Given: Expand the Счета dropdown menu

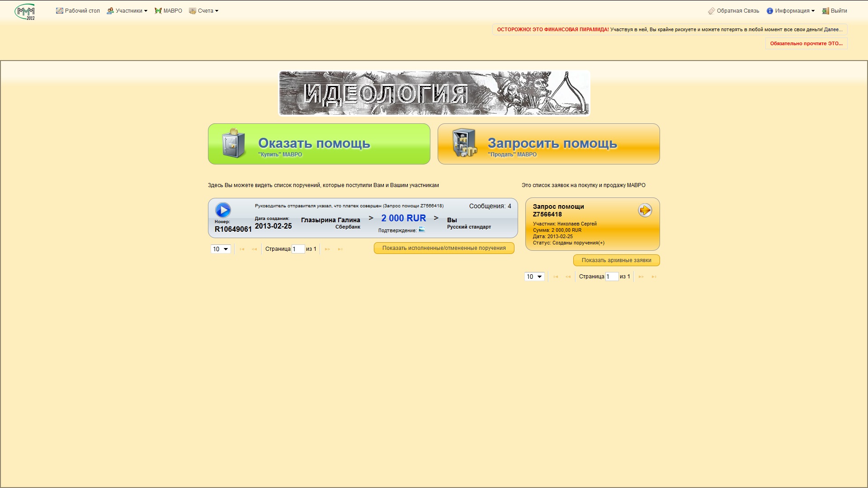Looking at the screenshot, I should tap(204, 11).
